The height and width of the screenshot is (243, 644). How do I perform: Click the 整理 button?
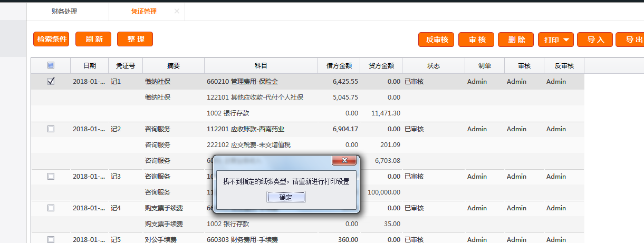point(135,39)
